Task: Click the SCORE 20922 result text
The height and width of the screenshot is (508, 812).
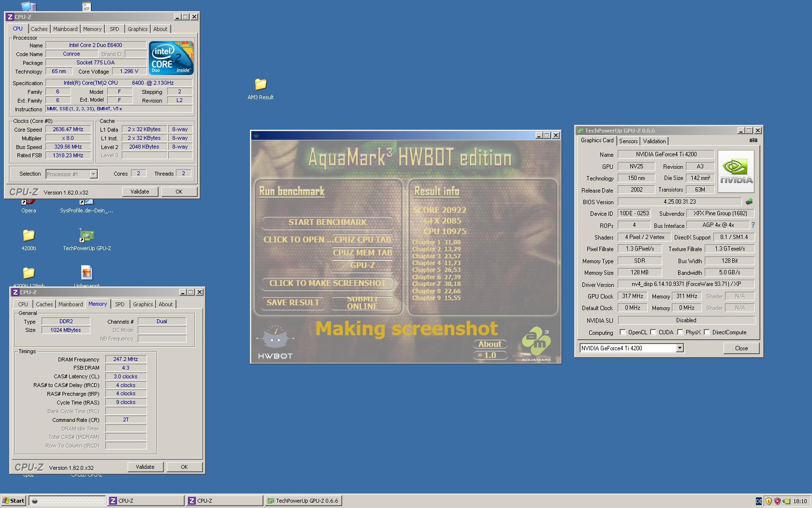Action: [439, 210]
